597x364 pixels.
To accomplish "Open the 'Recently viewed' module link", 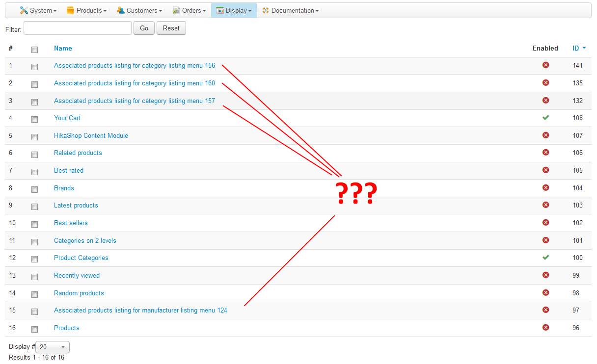I will pos(77,275).
